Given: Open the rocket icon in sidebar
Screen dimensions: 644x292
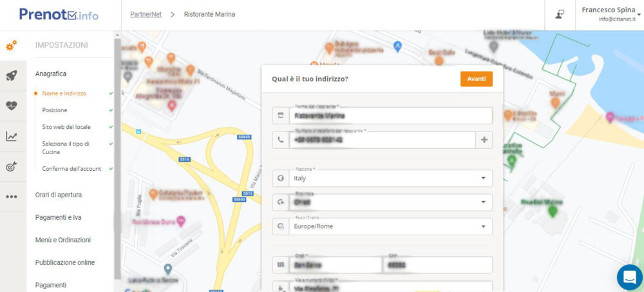Looking at the screenshot, I should click(x=12, y=76).
